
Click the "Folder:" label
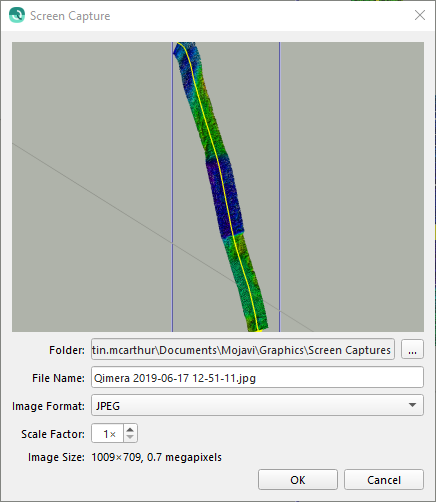67,350
